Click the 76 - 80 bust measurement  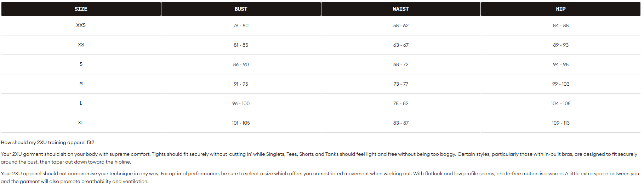coord(241,25)
